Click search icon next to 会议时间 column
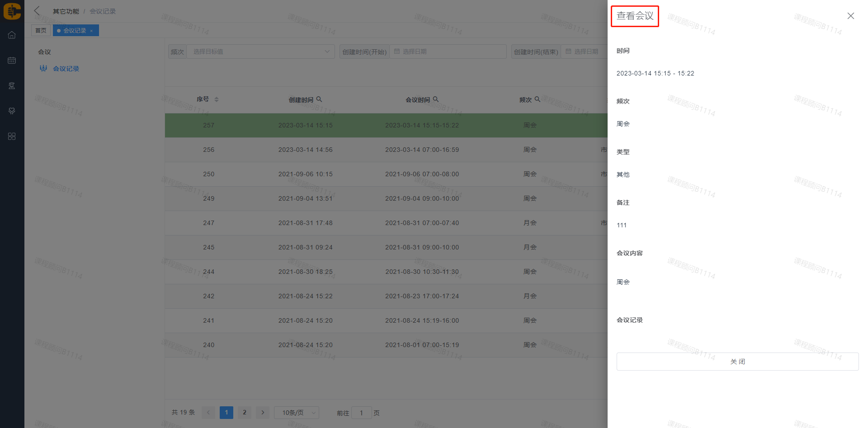Image resolution: width=868 pixels, height=428 pixels. click(436, 99)
